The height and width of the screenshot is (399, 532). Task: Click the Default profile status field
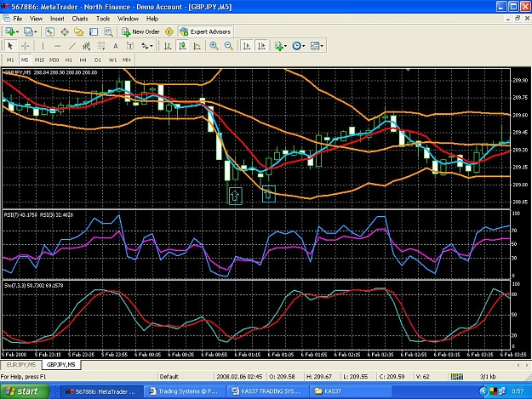click(x=186, y=376)
